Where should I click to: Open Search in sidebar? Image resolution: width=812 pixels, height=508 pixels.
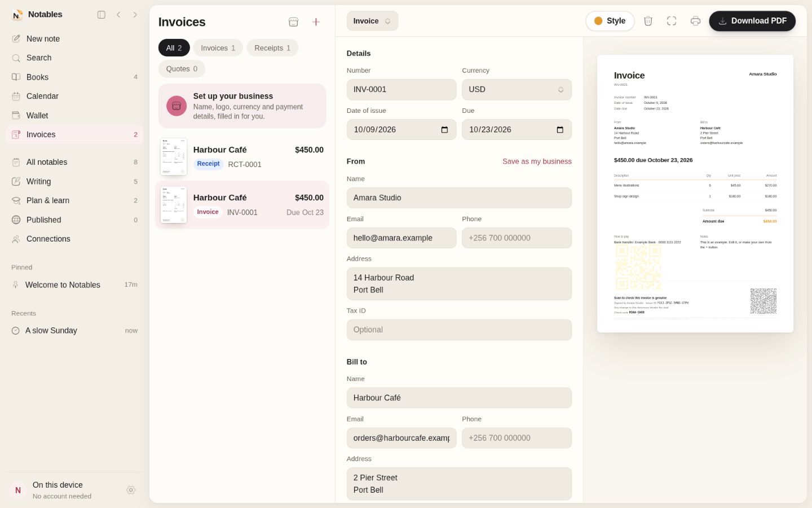[74, 58]
